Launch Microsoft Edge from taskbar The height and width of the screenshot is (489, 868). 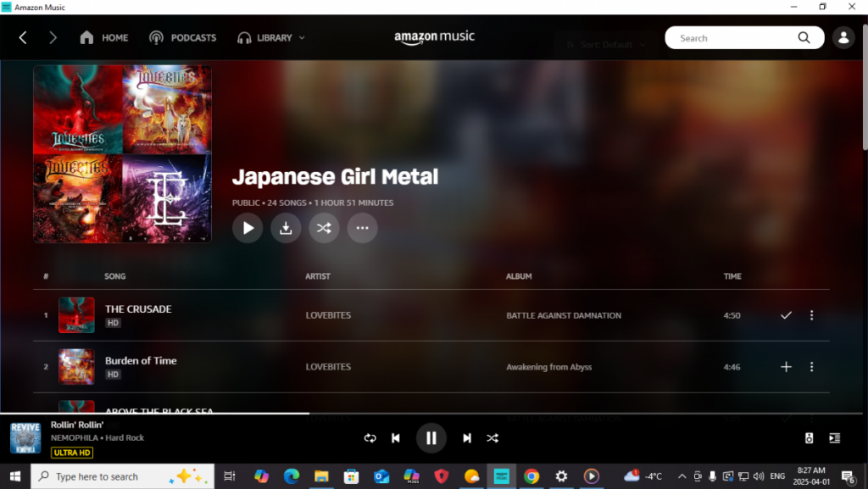click(292, 476)
